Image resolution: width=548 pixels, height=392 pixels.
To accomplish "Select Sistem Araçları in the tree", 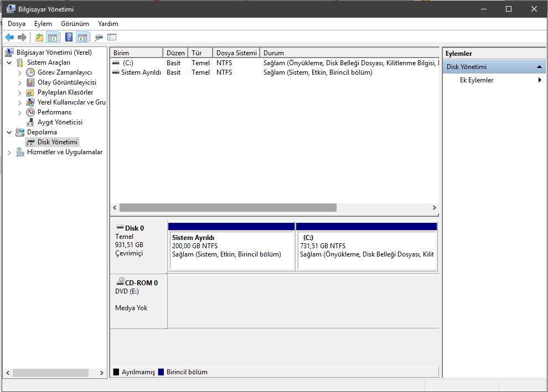I will [49, 62].
